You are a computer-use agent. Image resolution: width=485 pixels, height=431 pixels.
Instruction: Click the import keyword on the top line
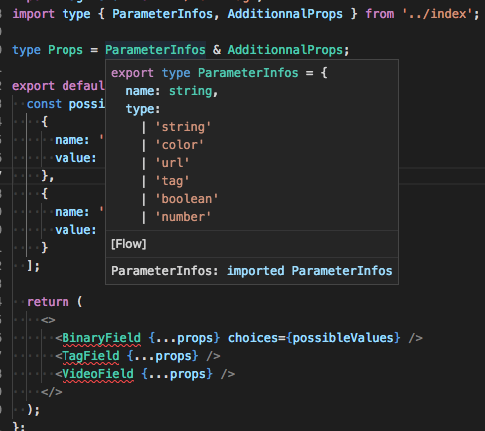33,14
